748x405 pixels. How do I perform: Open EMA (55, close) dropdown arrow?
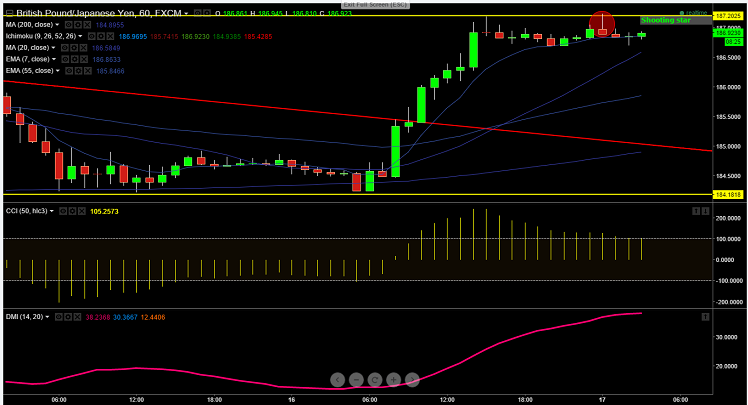tap(58, 71)
